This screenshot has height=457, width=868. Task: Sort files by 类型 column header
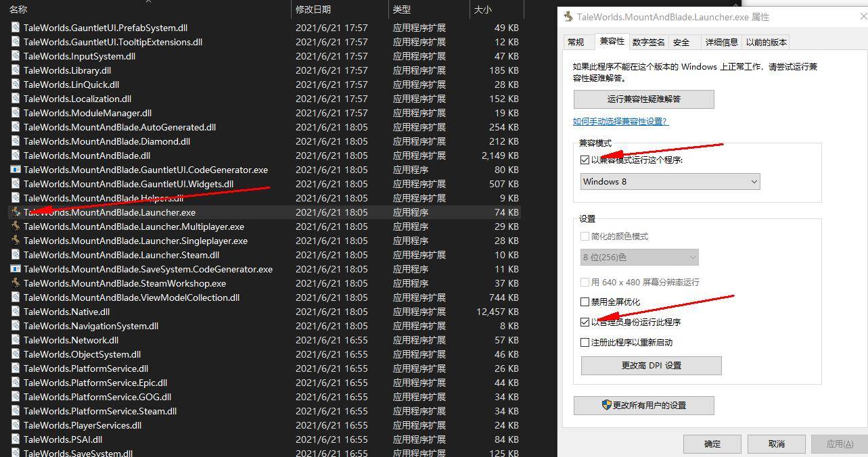[402, 9]
